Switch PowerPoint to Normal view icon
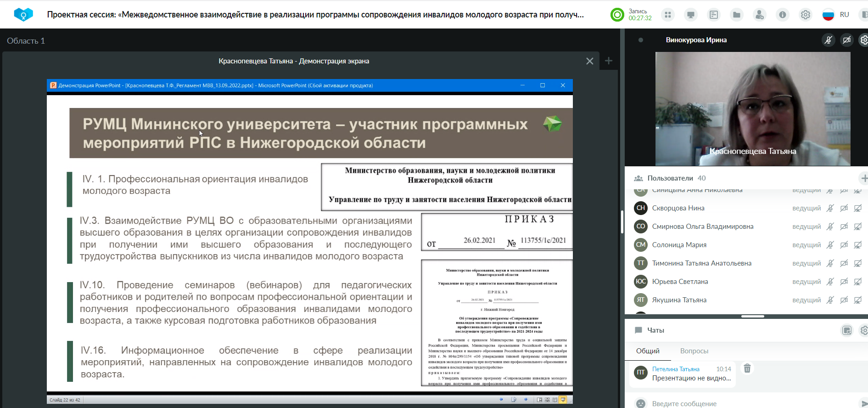Screen dimensions: 868x408 pos(539,400)
